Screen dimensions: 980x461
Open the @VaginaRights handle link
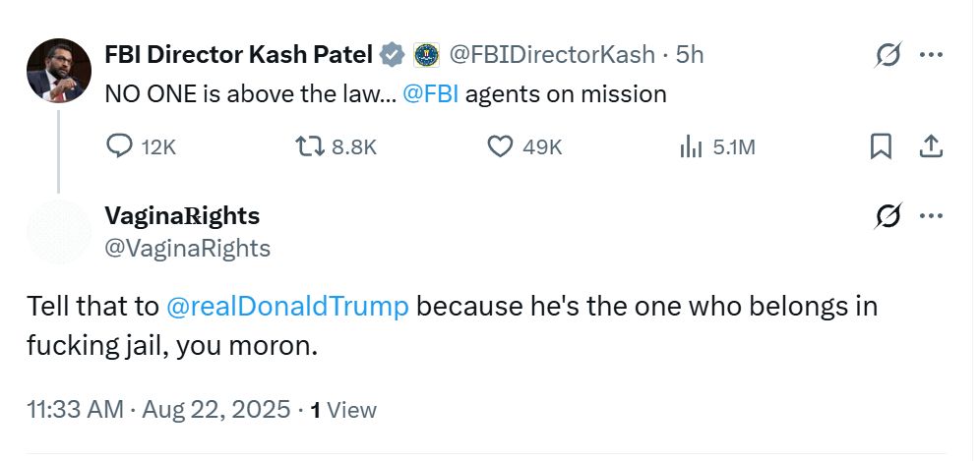187,249
